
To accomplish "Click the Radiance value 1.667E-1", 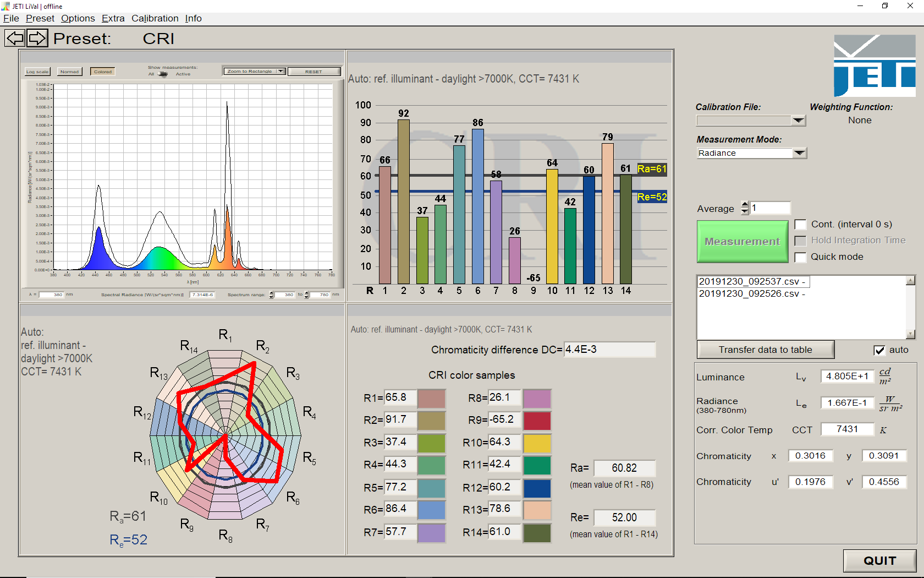I will pos(848,403).
